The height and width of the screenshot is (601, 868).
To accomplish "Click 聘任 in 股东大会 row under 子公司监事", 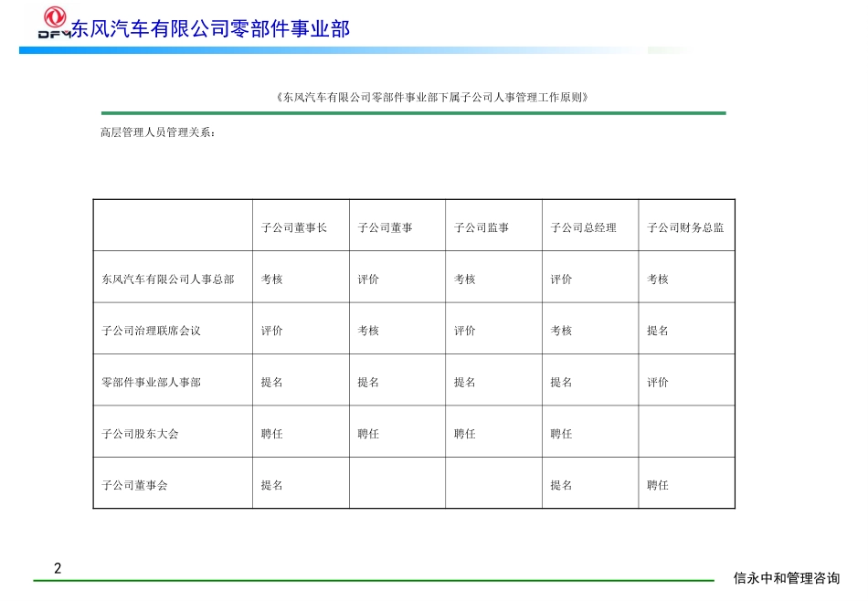I will (464, 433).
